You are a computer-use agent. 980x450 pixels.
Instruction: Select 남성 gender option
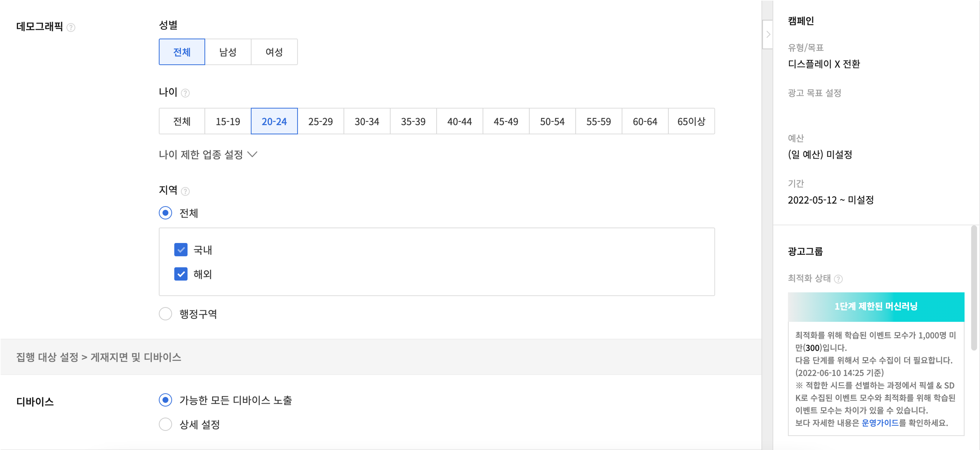pos(228,52)
